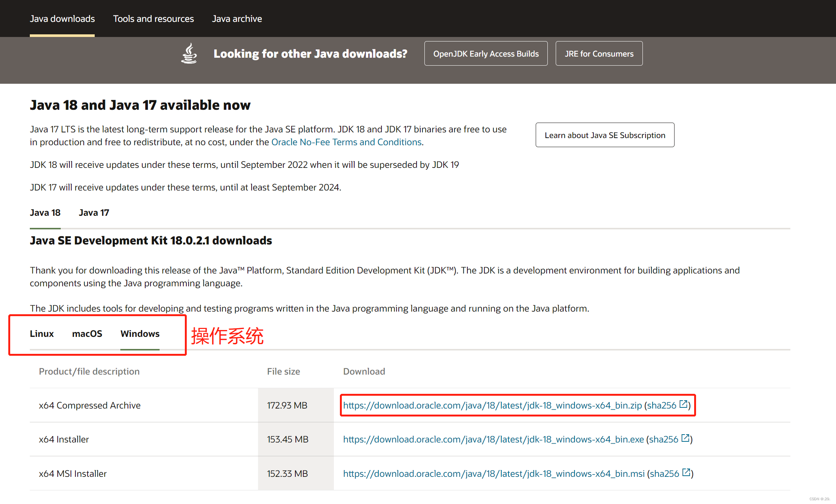The image size is (836, 504).
Task: Select the Java downloads nav tab
Action: click(x=62, y=18)
